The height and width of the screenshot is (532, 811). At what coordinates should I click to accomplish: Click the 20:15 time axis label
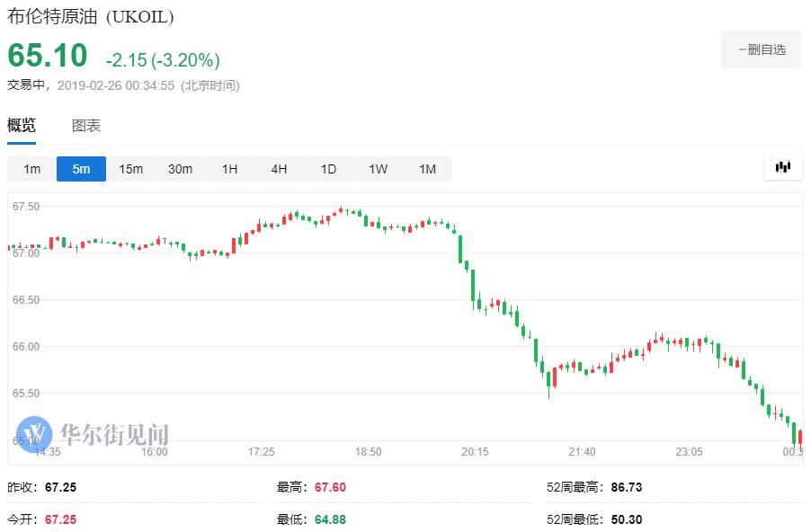pyautogui.click(x=475, y=452)
